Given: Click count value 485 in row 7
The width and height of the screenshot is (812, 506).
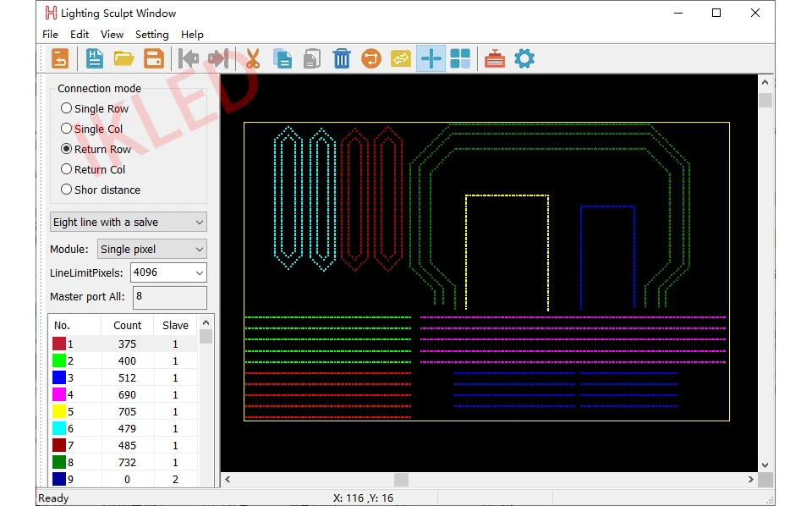Looking at the screenshot, I should tap(127, 445).
